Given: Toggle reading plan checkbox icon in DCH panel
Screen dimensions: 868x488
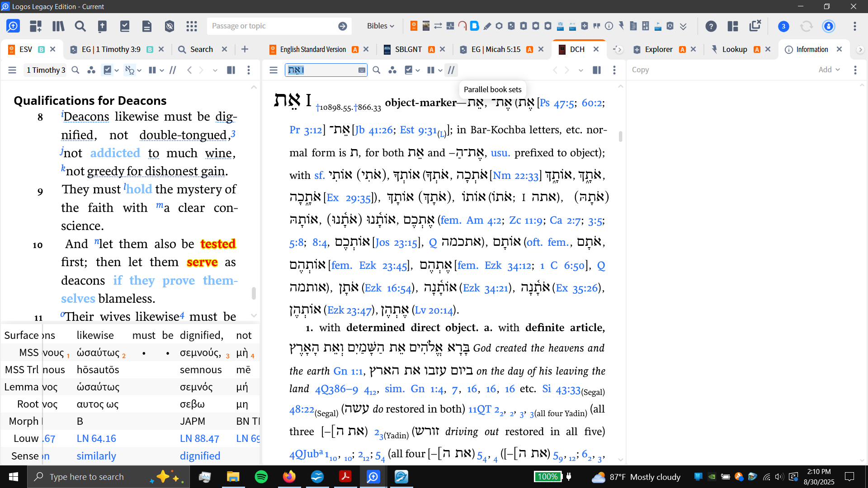Looking at the screenshot, I should pos(409,70).
